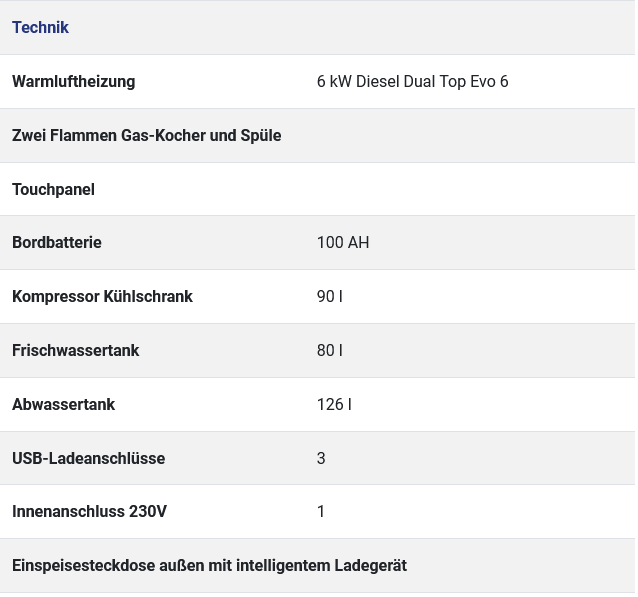Select the Abwassertank label
The height and width of the screenshot is (597, 638).
63,405
